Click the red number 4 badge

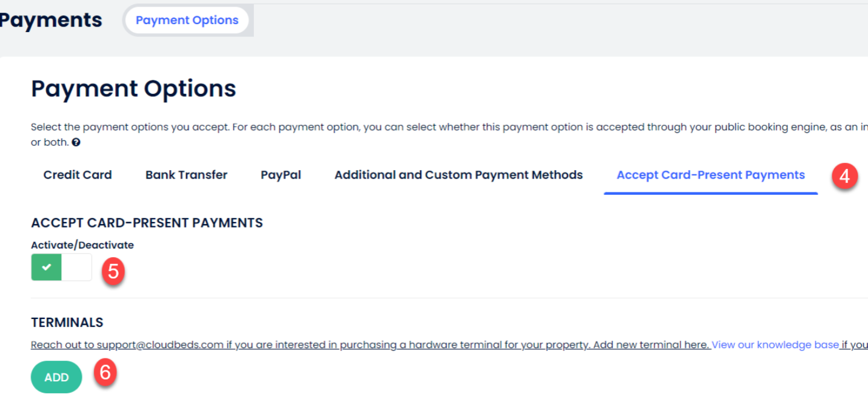coord(844,176)
